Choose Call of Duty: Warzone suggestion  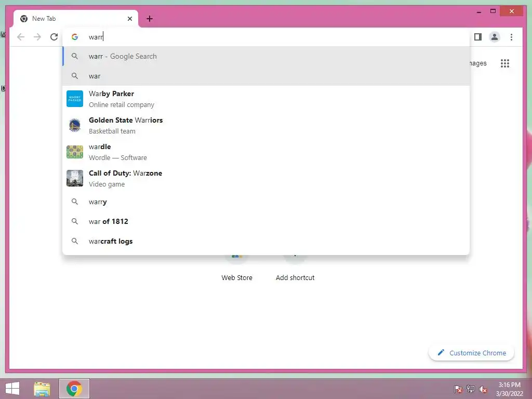coord(266,179)
